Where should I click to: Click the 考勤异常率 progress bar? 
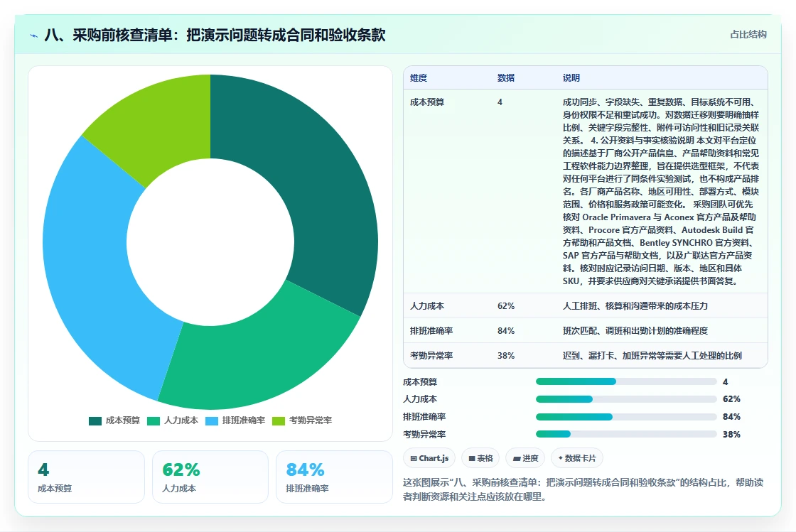tap(626, 434)
